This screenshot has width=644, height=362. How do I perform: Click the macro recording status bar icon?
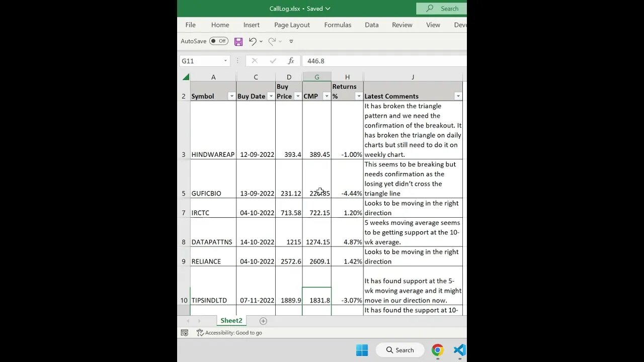point(185,333)
